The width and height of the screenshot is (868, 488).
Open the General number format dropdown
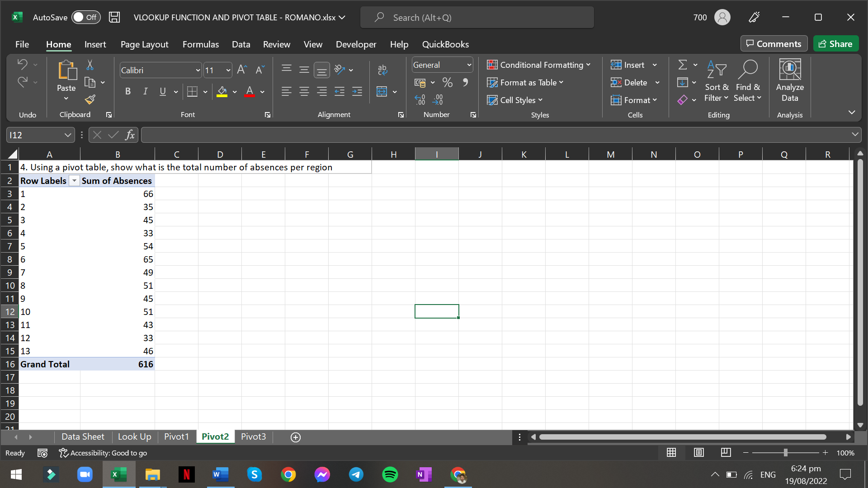click(x=469, y=65)
